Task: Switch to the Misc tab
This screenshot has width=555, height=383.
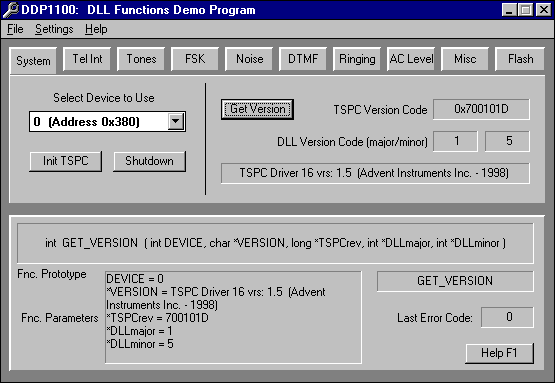Action: point(465,59)
